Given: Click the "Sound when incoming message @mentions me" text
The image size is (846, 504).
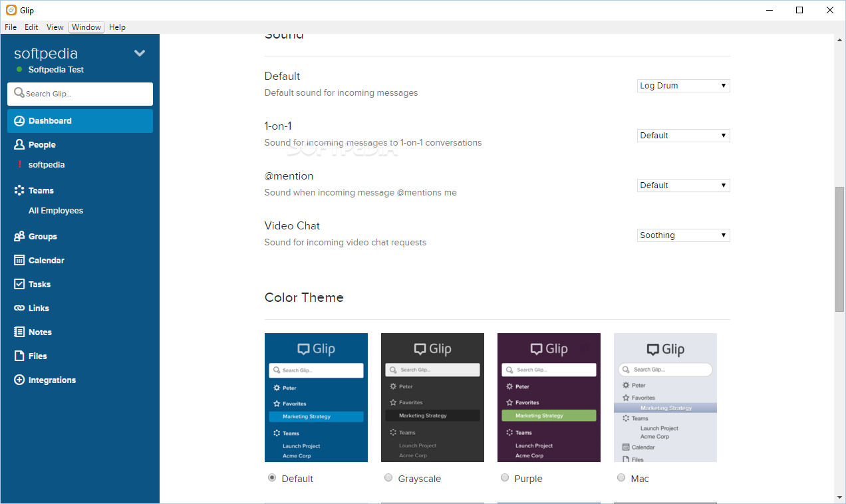Looking at the screenshot, I should click(360, 193).
